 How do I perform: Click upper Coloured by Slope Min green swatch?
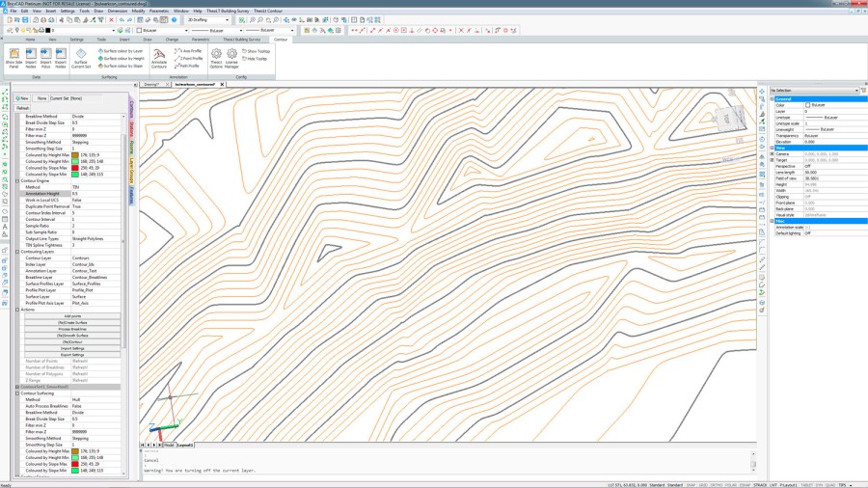(75, 175)
